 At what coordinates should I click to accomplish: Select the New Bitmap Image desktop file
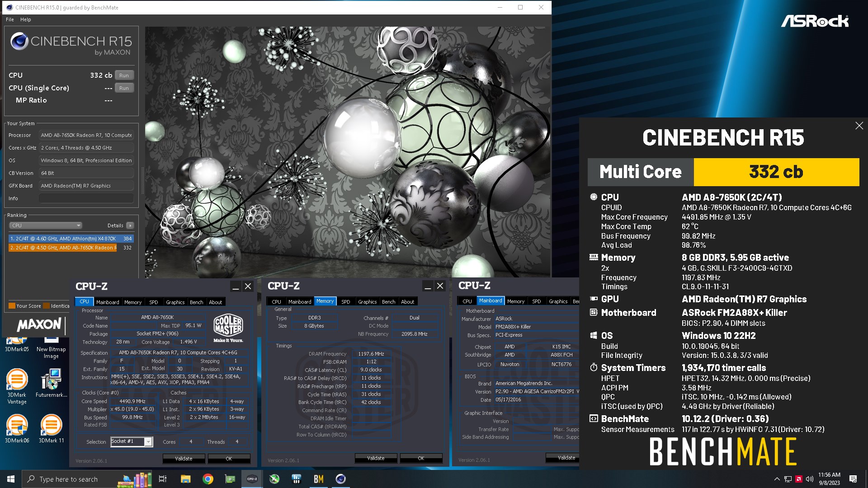point(51,349)
